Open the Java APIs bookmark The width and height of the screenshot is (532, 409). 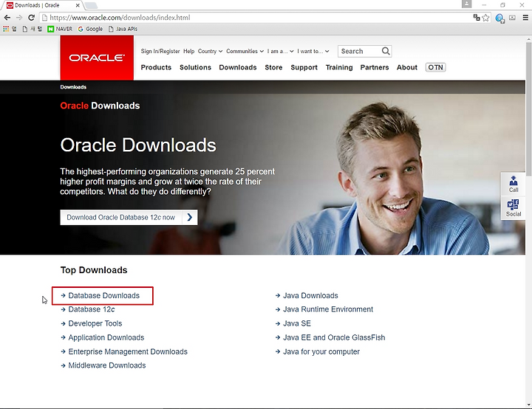(123, 30)
